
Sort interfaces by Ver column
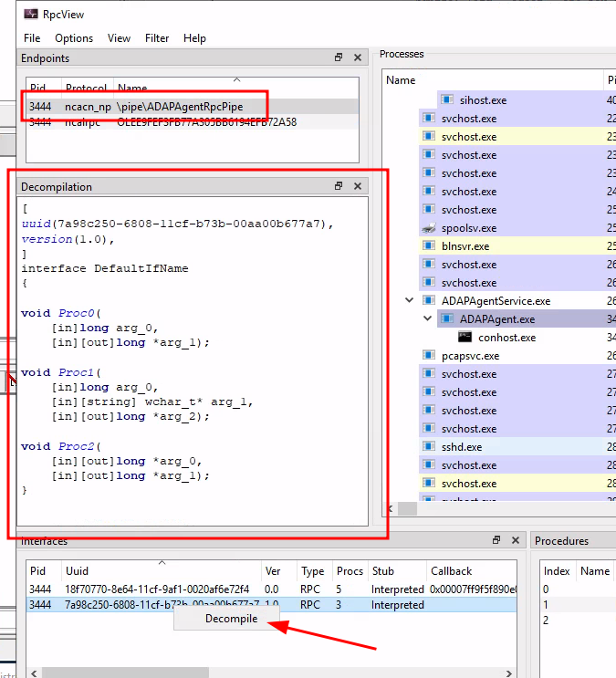pyautogui.click(x=279, y=570)
